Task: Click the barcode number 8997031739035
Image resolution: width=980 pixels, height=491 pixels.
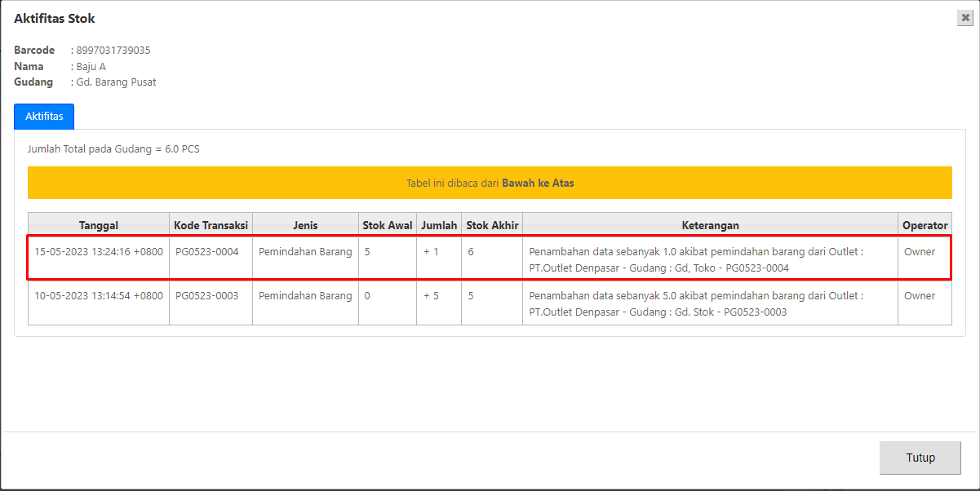Action: tap(113, 51)
